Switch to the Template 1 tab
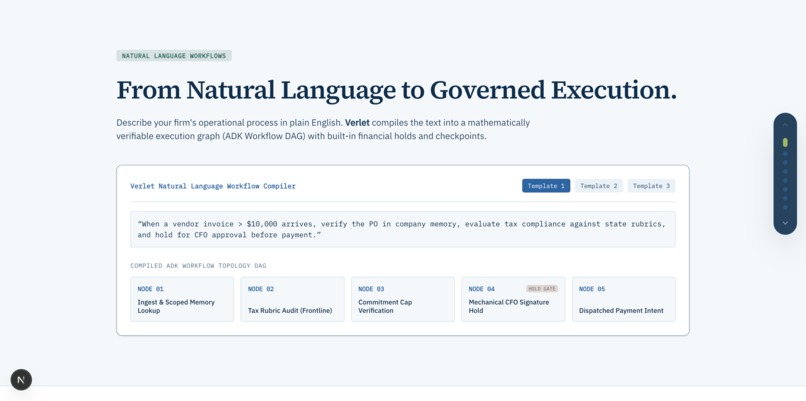 click(x=546, y=186)
